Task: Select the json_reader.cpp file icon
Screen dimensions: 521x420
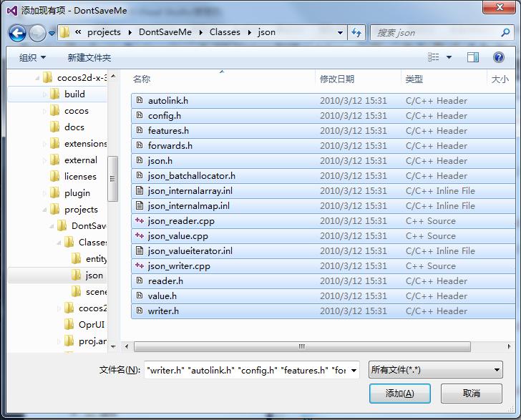Action: click(140, 220)
